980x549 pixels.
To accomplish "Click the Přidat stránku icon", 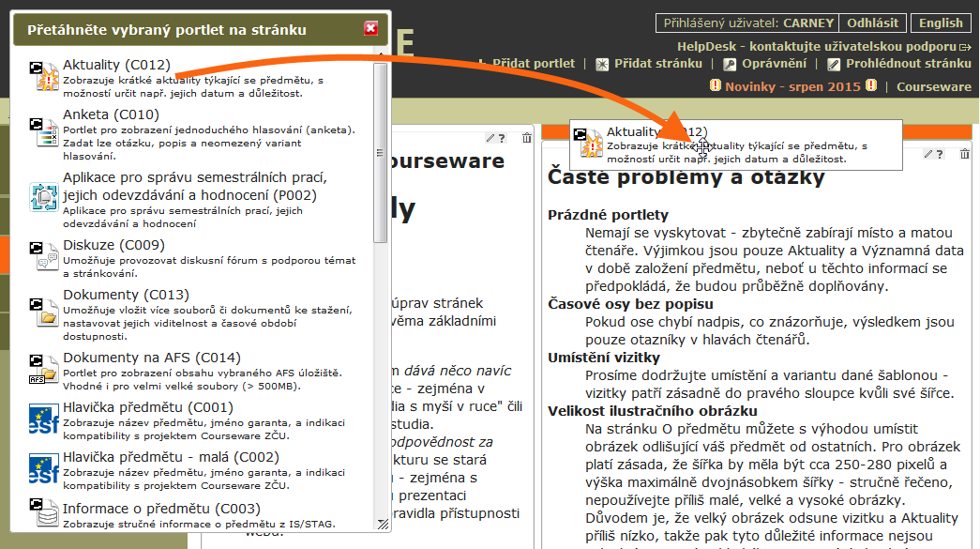I will click(602, 65).
